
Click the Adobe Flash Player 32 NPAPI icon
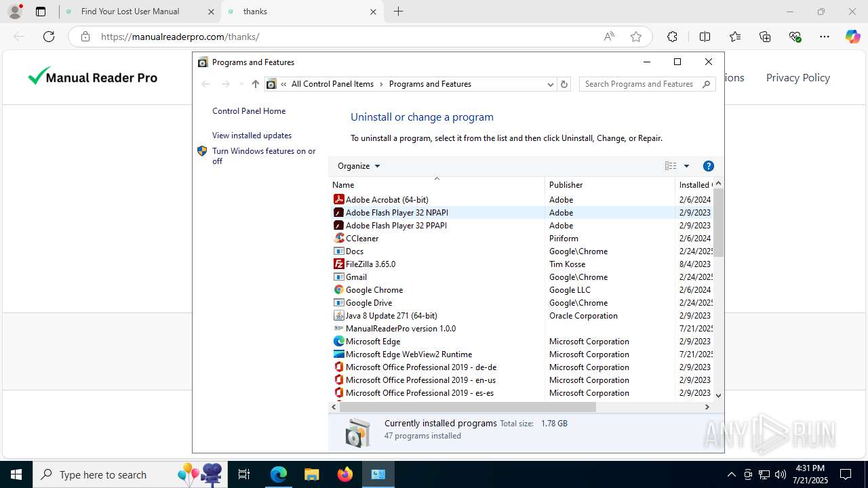339,212
